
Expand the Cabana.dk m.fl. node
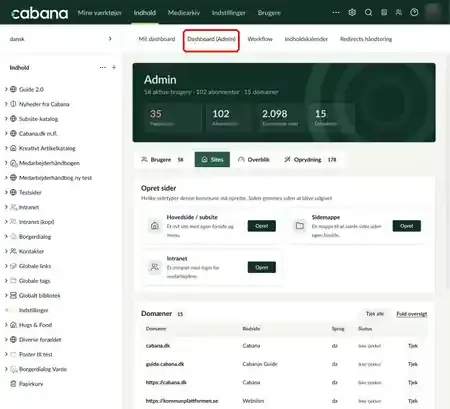[6, 133]
